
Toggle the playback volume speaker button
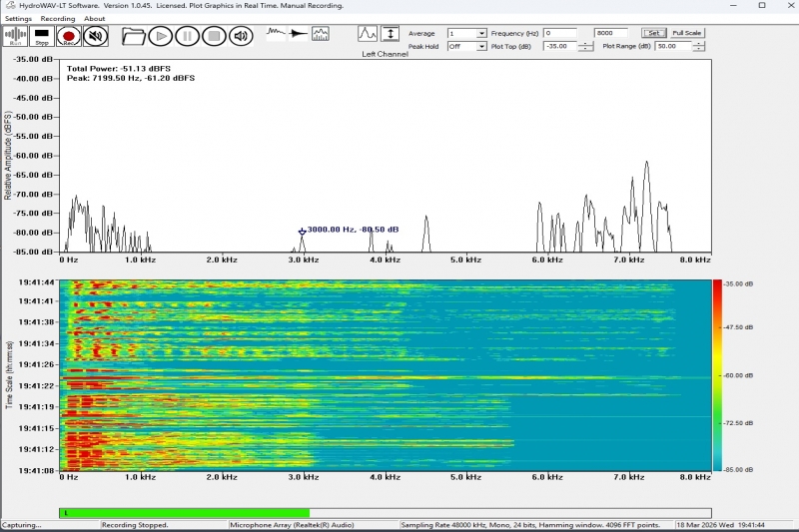(241, 36)
